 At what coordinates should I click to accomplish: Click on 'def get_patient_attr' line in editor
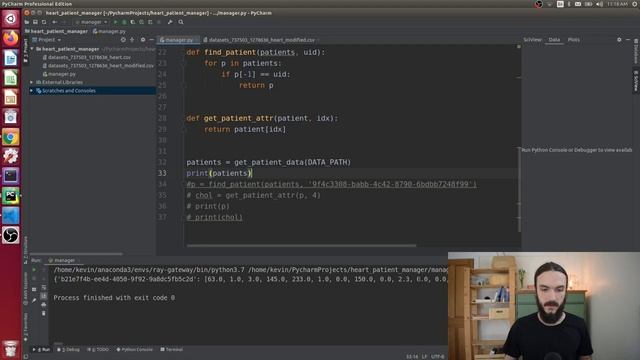click(262, 118)
